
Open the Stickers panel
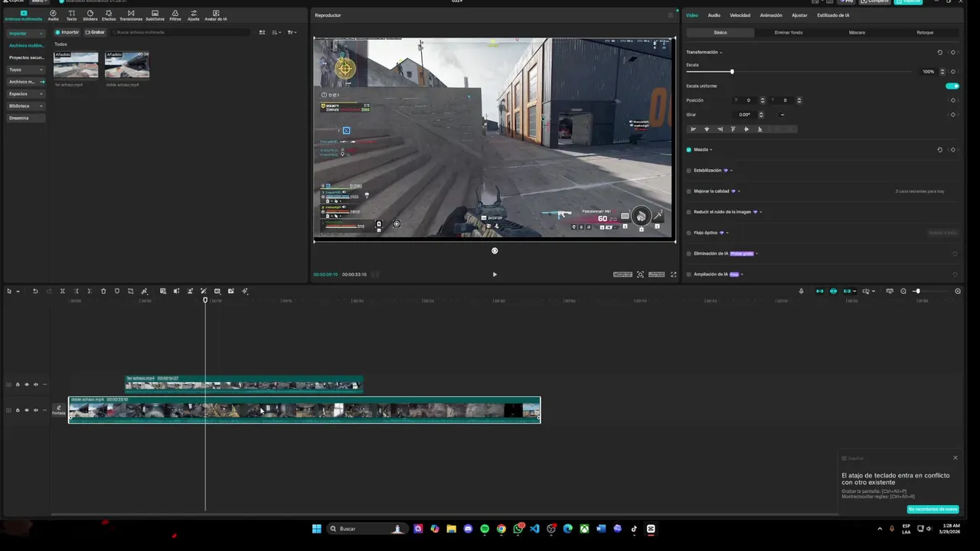pyautogui.click(x=90, y=15)
